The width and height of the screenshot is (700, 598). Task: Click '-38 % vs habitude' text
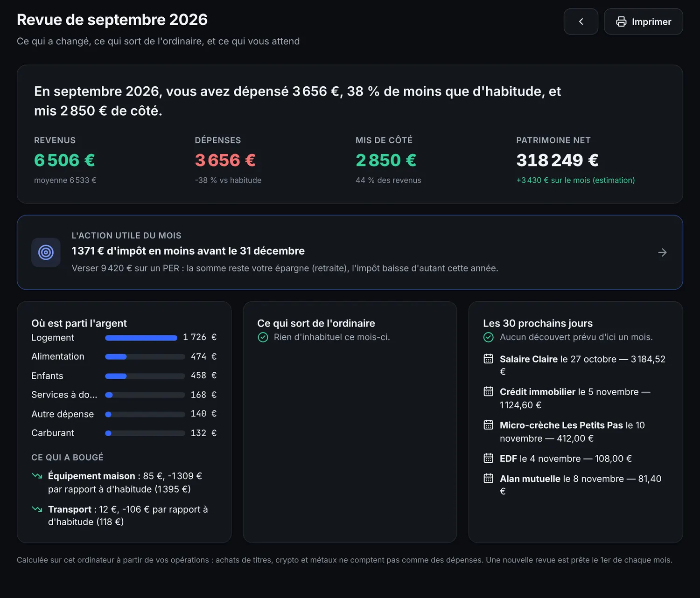(x=228, y=180)
